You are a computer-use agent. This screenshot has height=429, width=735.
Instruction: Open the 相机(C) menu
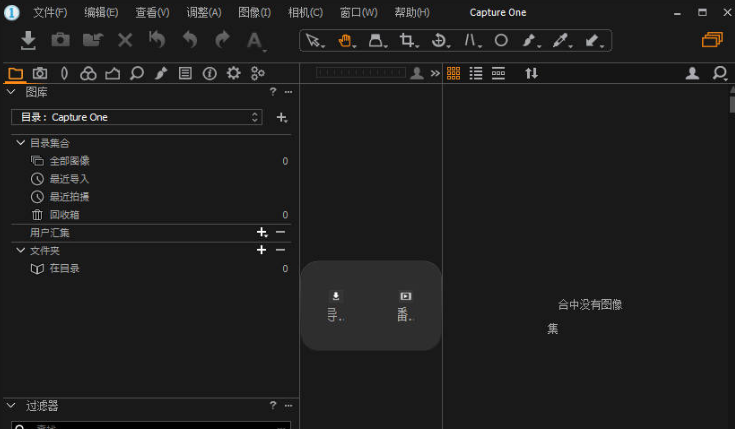pyautogui.click(x=305, y=12)
